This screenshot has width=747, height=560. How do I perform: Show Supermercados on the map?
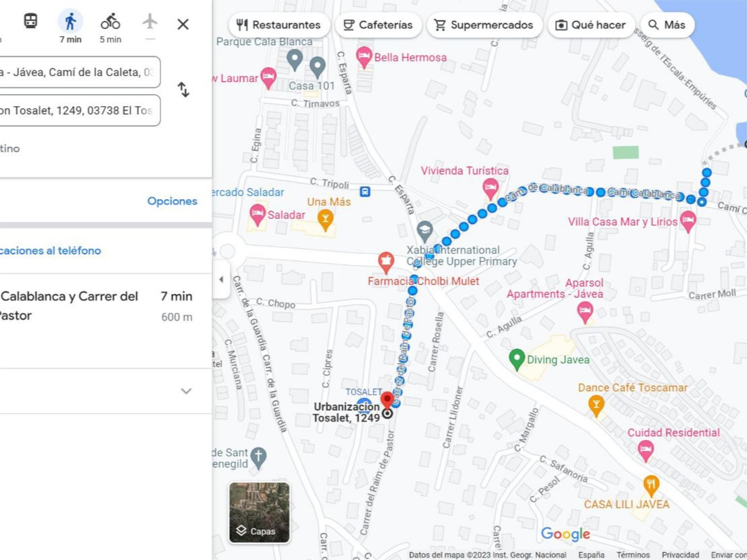coord(484,25)
